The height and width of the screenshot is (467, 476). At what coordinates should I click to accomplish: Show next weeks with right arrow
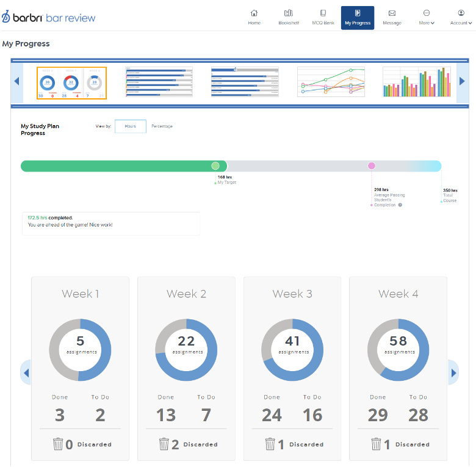tap(453, 372)
